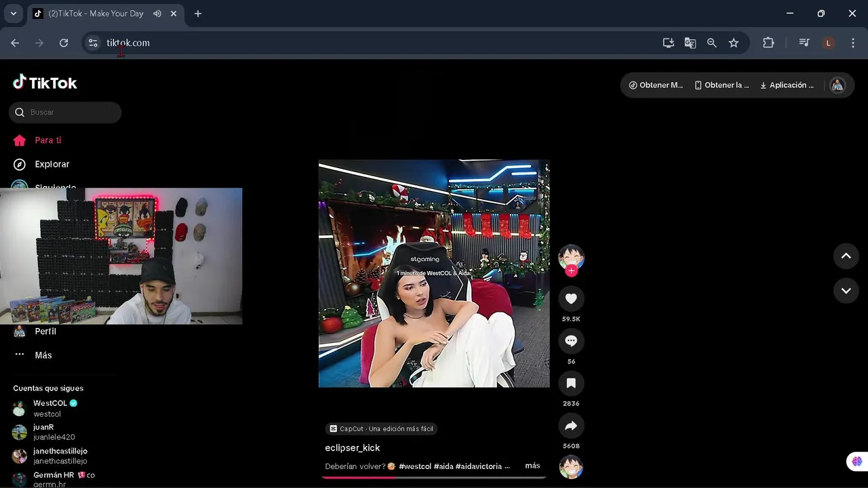Save the video with the bookmark icon
The height and width of the screenshot is (488, 868).
pos(571,384)
